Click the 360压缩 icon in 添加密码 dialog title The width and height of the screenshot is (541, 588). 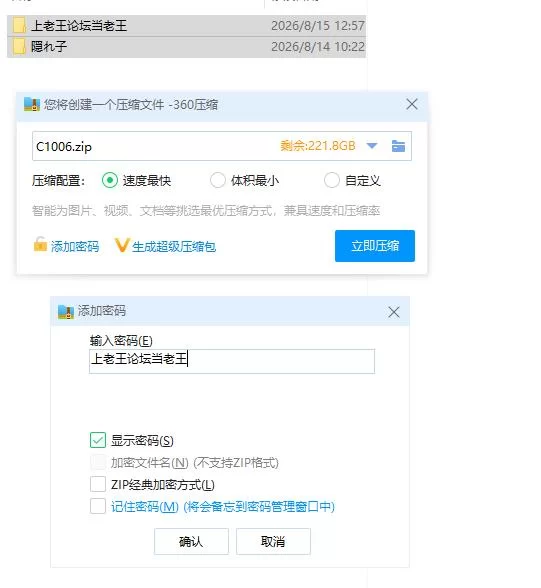pyautogui.click(x=66, y=312)
